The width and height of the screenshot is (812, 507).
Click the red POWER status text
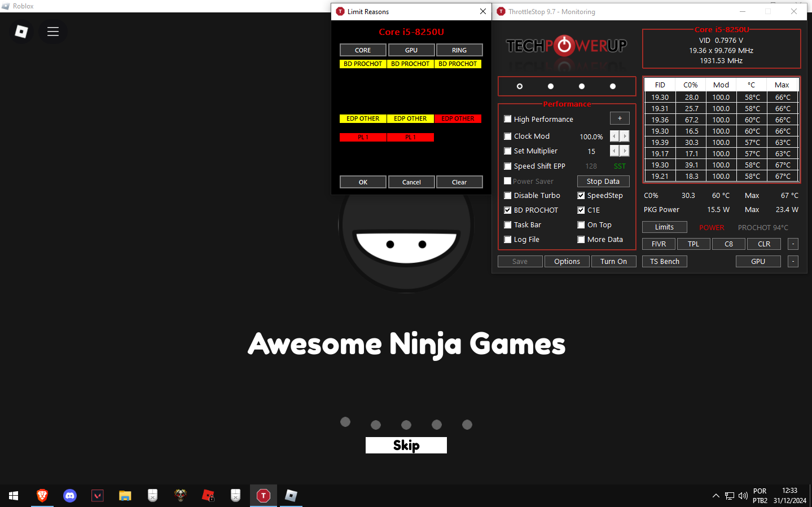pos(712,227)
